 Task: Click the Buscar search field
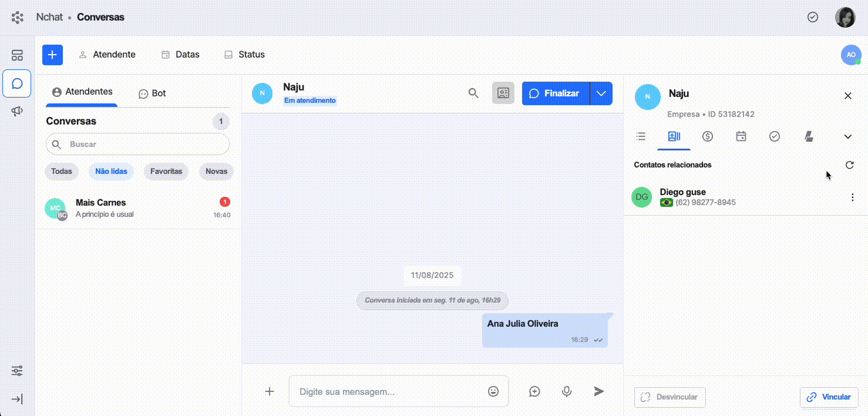pyautogui.click(x=137, y=144)
